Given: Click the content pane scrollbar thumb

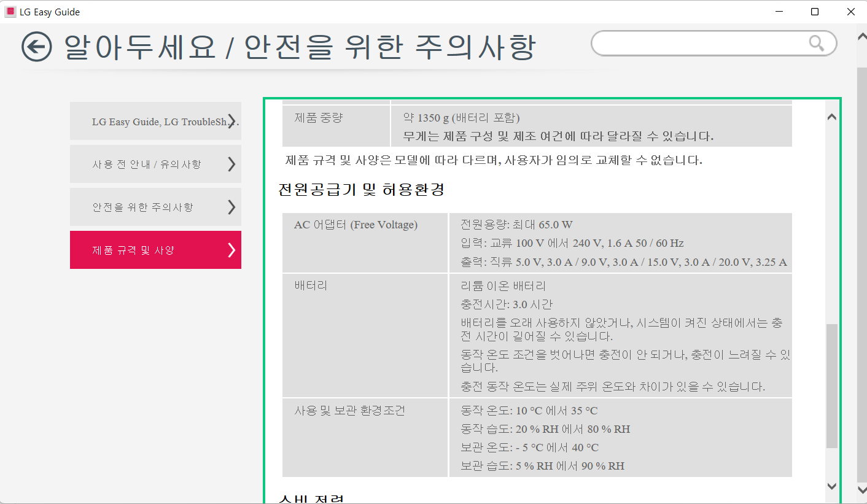Looking at the screenshot, I should pyautogui.click(x=832, y=386).
